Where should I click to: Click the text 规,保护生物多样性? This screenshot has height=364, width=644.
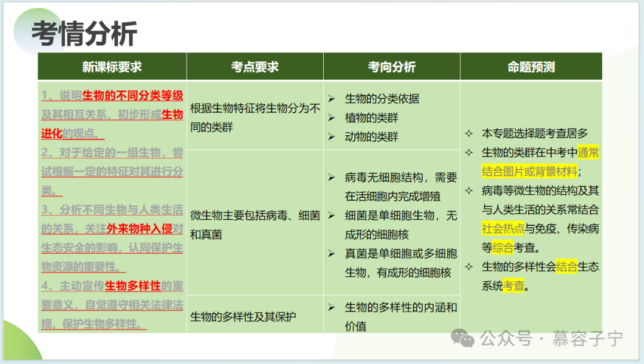click(x=94, y=323)
